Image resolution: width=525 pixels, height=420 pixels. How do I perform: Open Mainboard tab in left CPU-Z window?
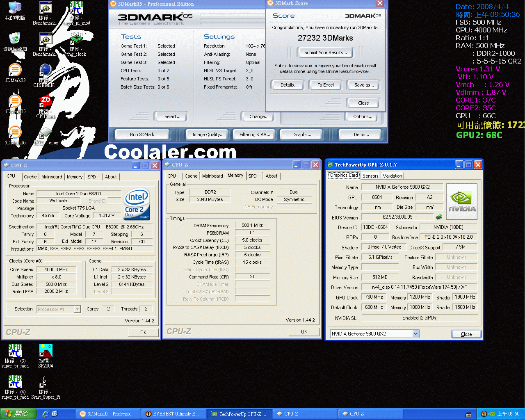(52, 177)
